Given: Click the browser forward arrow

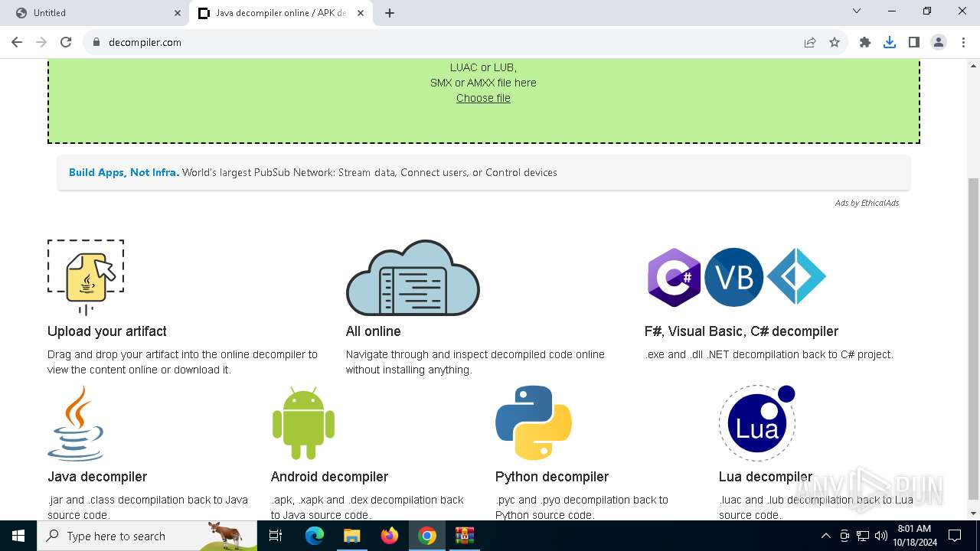Looking at the screenshot, I should pos(41,42).
